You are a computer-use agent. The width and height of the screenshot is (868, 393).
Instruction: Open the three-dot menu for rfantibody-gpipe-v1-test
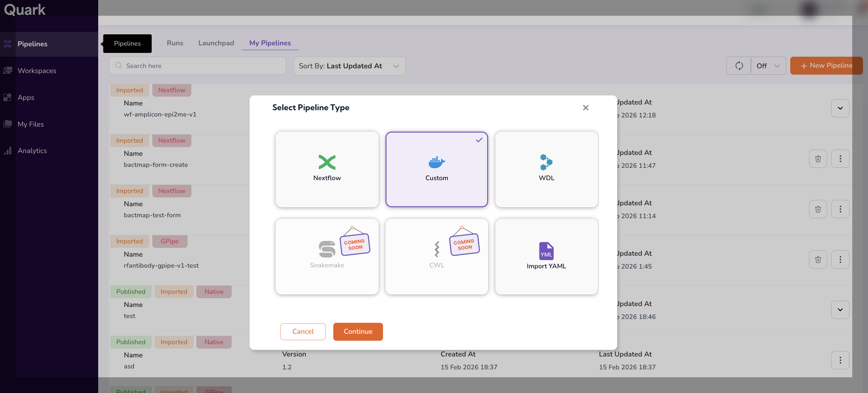coord(840,259)
